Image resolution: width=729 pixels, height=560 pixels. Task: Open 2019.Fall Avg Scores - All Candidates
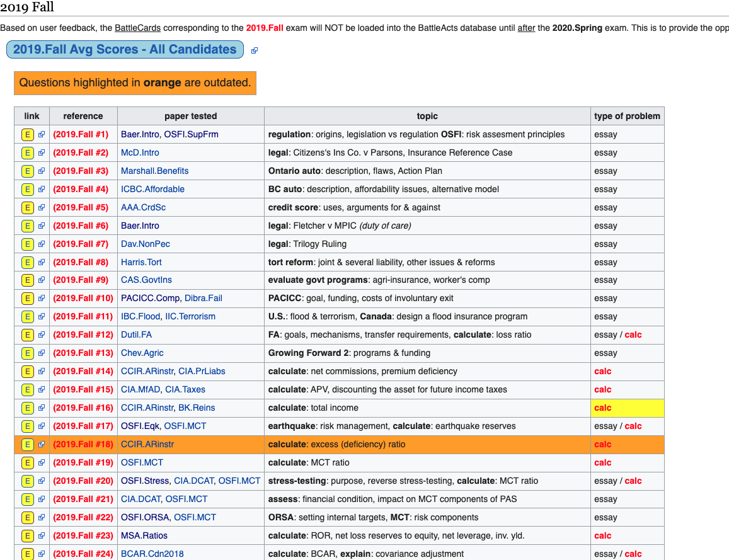pos(125,49)
